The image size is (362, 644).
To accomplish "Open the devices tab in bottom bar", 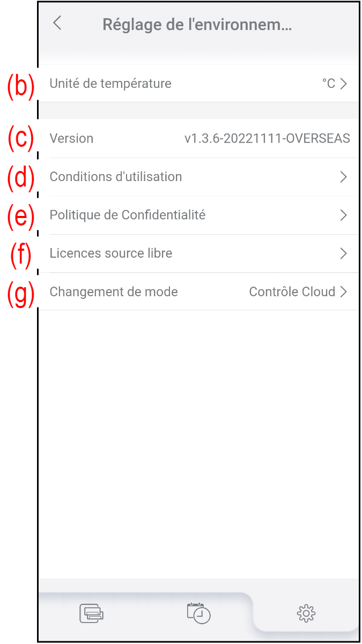I will [x=91, y=612].
